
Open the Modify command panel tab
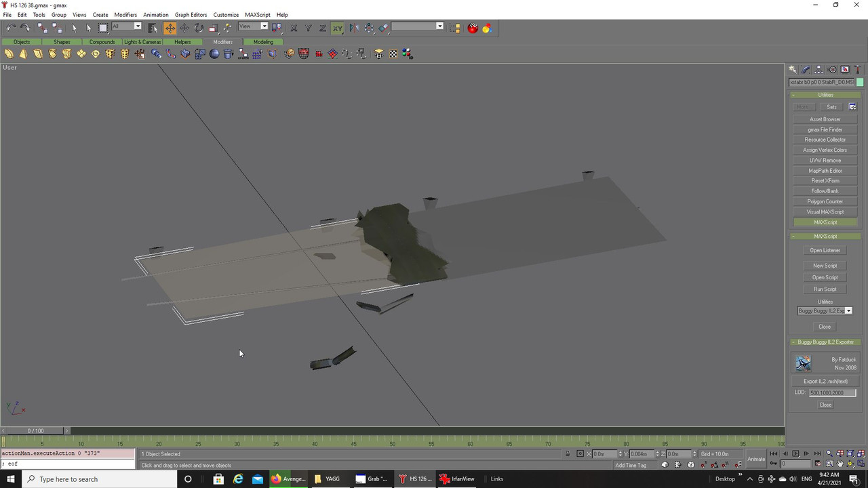tap(806, 69)
